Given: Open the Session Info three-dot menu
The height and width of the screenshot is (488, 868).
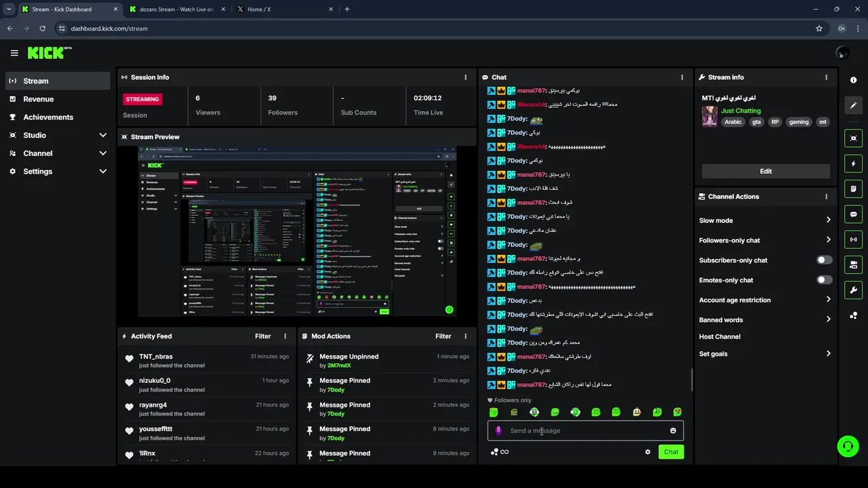Looking at the screenshot, I should coord(465,77).
